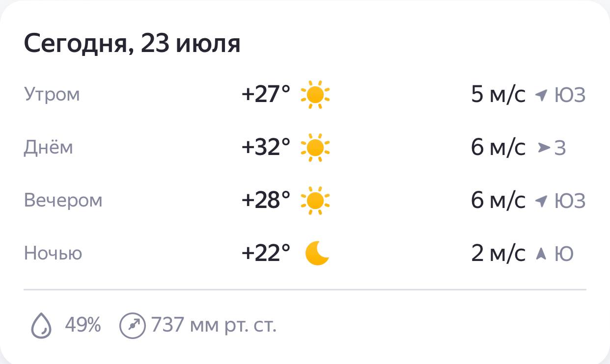Viewport: 610px width, 364px height.
Task: Select the Днём label
Action: 48,147
